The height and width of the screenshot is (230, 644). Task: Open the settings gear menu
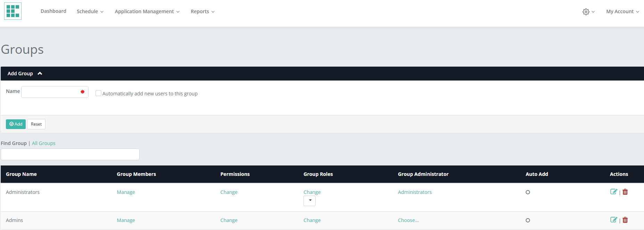tap(588, 12)
